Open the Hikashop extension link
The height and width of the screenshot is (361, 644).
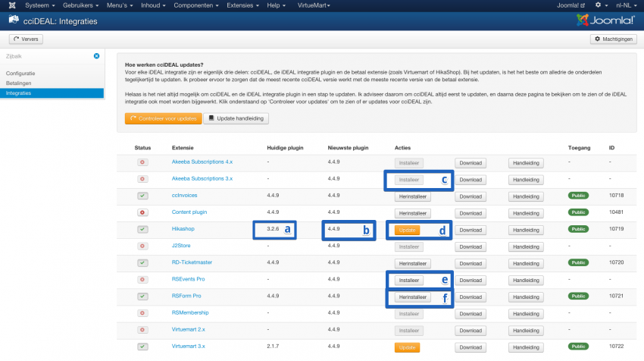pyautogui.click(x=183, y=229)
